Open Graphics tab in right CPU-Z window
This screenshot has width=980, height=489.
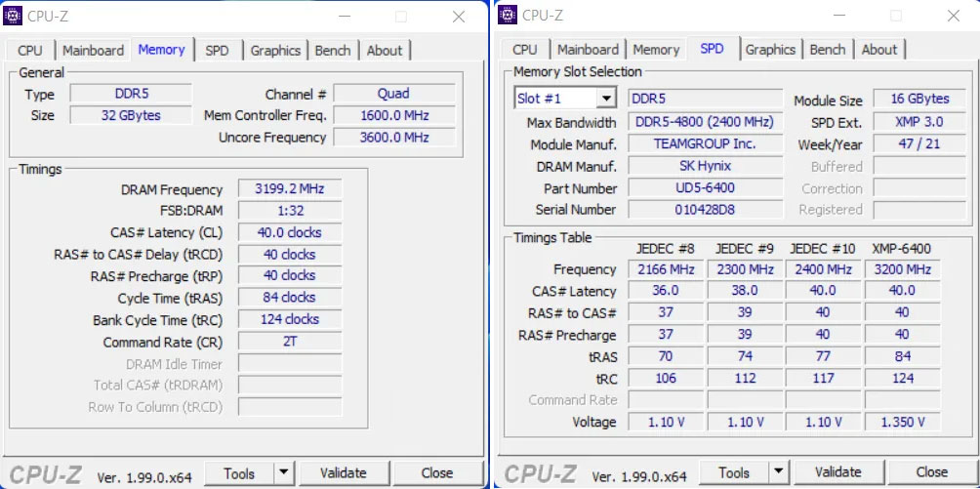pyautogui.click(x=770, y=50)
